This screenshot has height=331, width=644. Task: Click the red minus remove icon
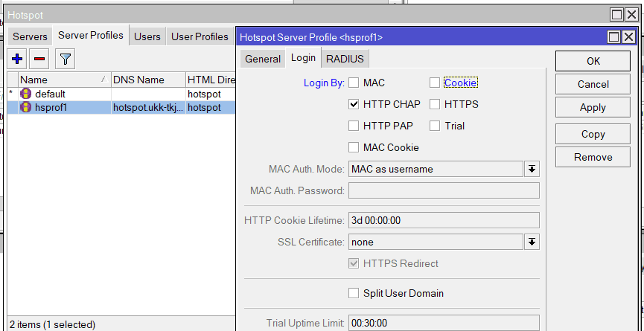click(x=39, y=58)
